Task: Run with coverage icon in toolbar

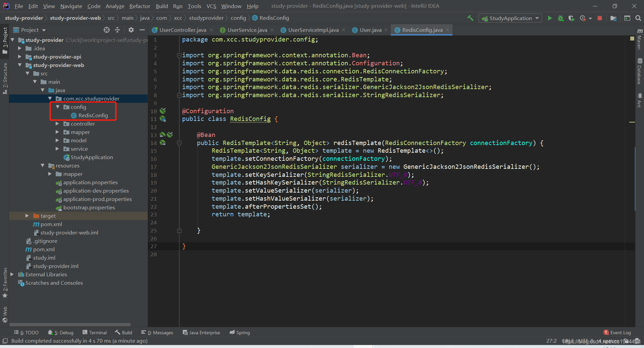Action: click(x=572, y=18)
